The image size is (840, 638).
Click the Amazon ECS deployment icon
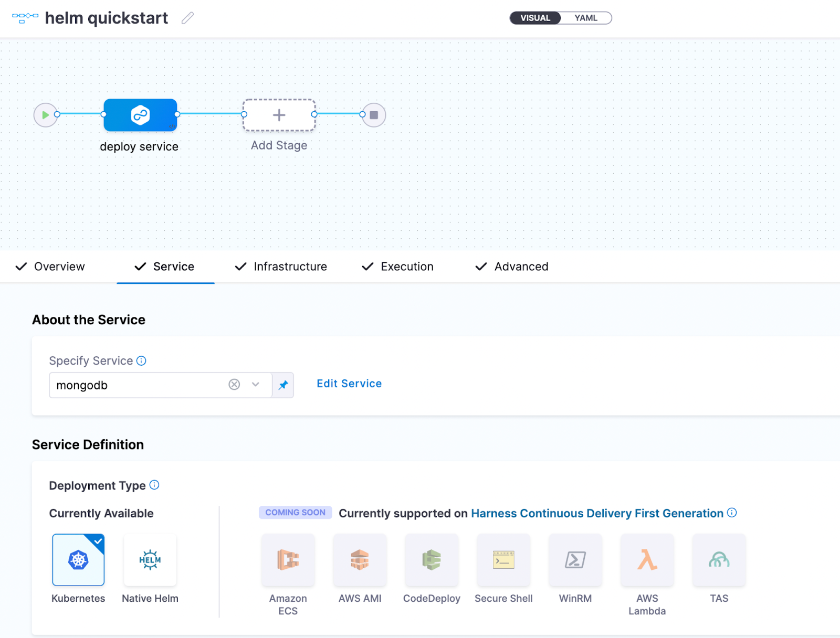(x=288, y=560)
